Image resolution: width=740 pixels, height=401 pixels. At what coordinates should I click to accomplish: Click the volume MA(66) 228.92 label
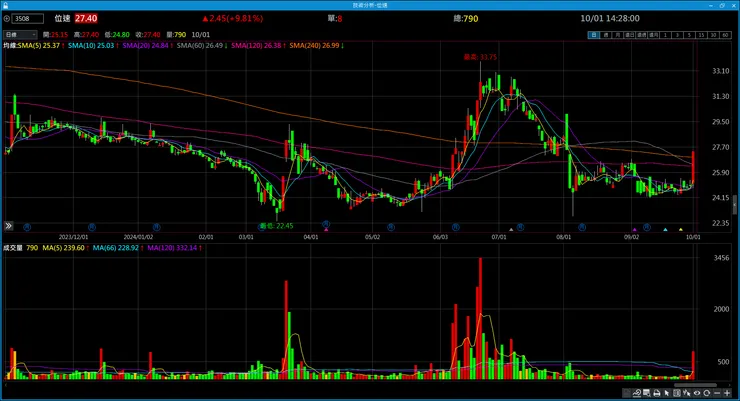point(118,248)
